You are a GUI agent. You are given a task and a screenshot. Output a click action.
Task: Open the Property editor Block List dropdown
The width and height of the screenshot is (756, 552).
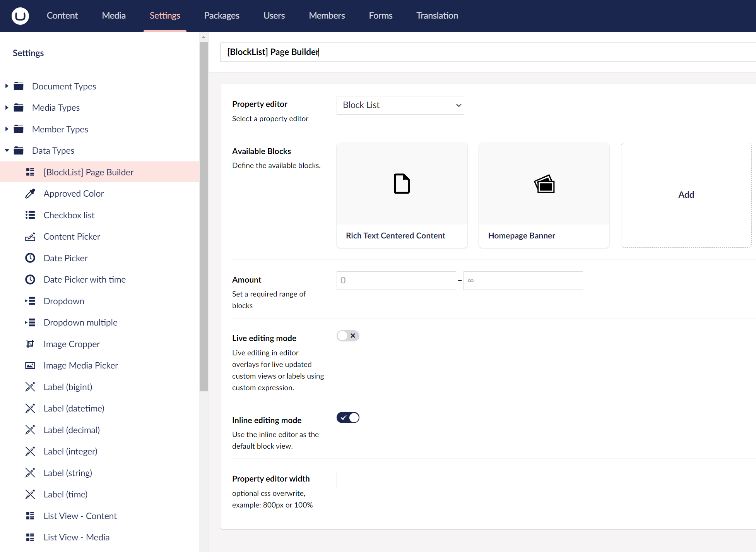[400, 105]
